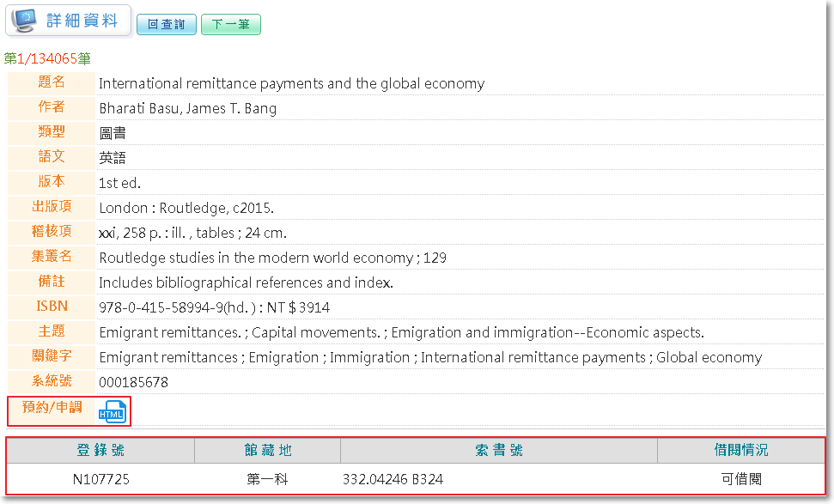Click the 館藏地 column header
The image size is (834, 504).
point(267,450)
